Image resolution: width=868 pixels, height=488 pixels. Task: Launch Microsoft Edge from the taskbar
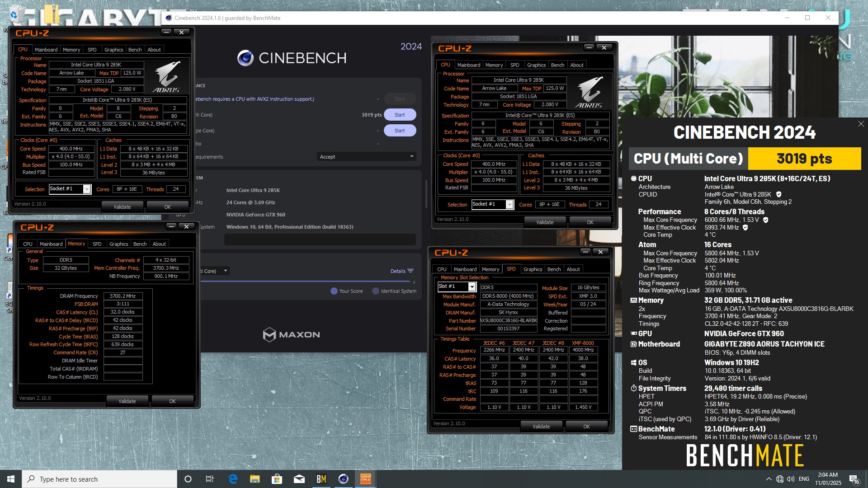233,479
